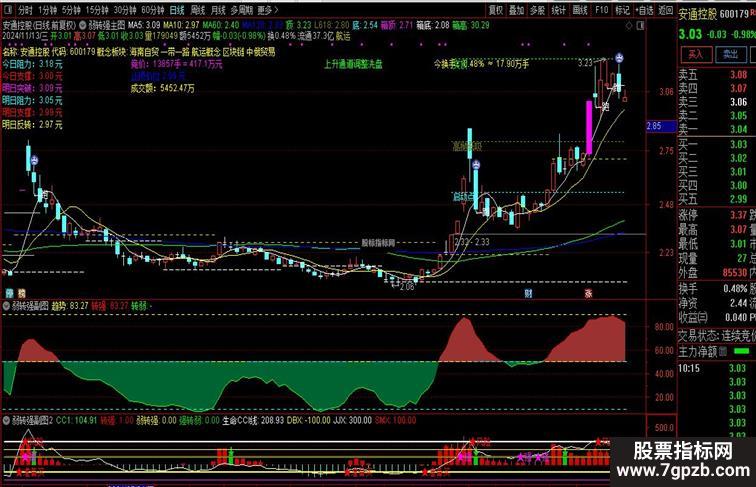The image size is (756, 487).
Task: Click the blue 2.85 price axis tag
Action: pos(661,126)
